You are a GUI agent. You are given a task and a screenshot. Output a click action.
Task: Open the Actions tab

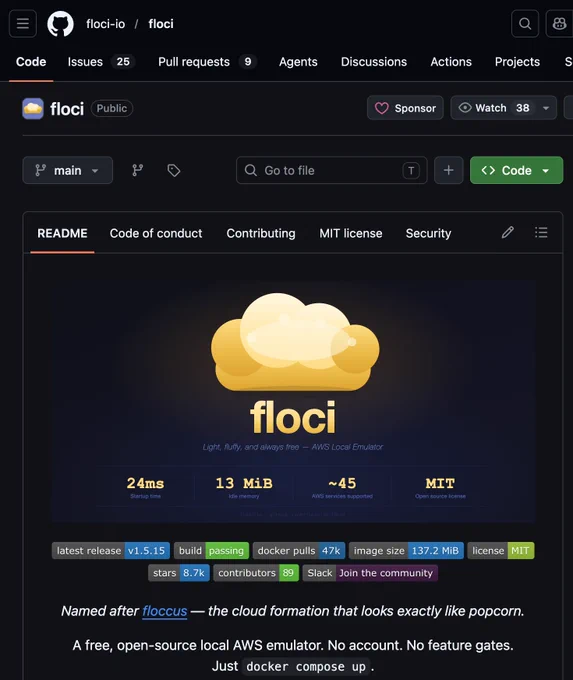[x=451, y=62]
